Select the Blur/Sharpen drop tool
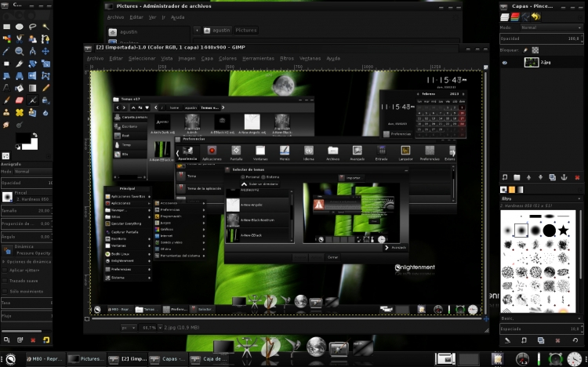 coord(45,112)
